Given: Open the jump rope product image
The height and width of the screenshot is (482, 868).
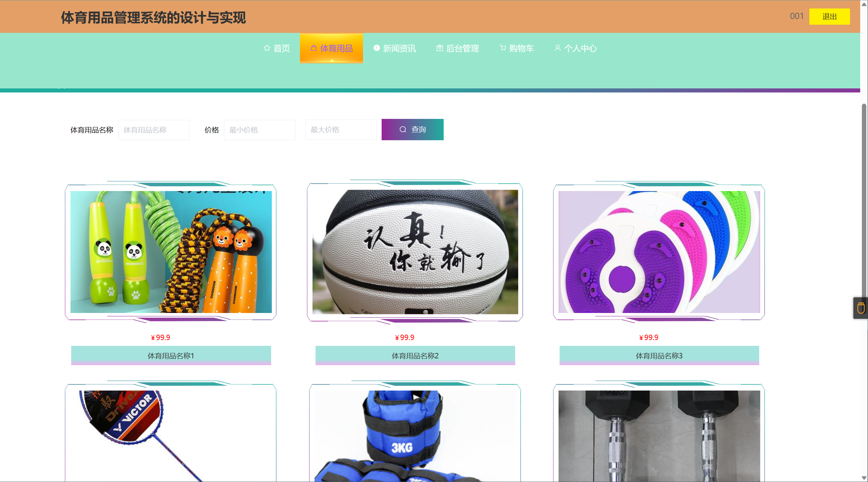Looking at the screenshot, I should (171, 252).
